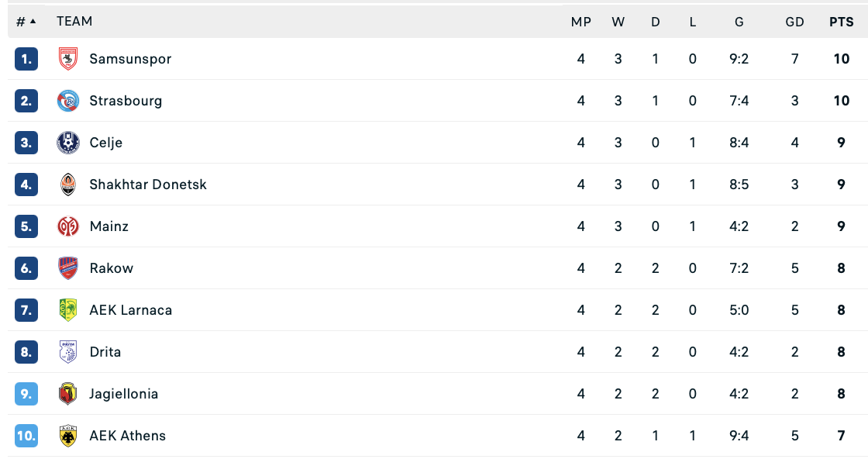Click the Drita club crest icon
This screenshot has width=868, height=459.
coord(68,352)
